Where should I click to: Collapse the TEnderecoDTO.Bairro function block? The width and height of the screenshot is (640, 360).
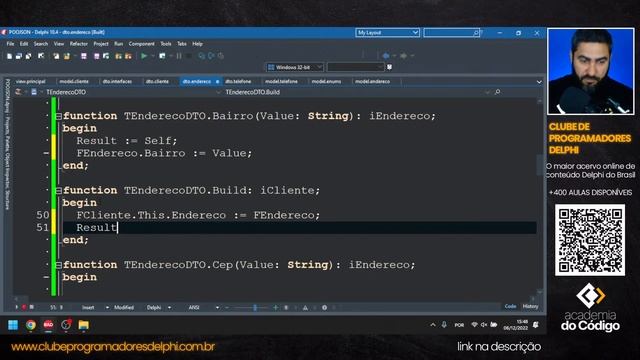[x=58, y=116]
